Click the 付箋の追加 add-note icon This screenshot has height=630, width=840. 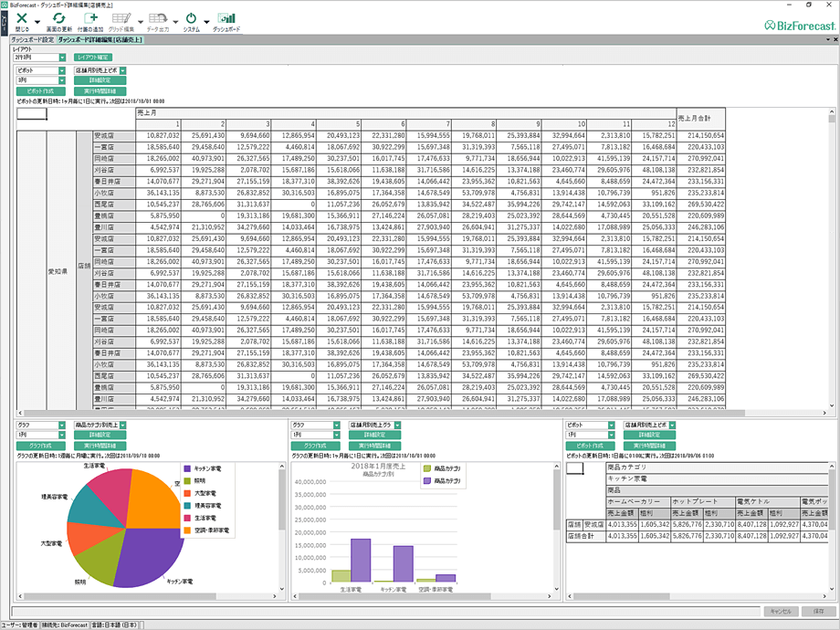[90, 18]
